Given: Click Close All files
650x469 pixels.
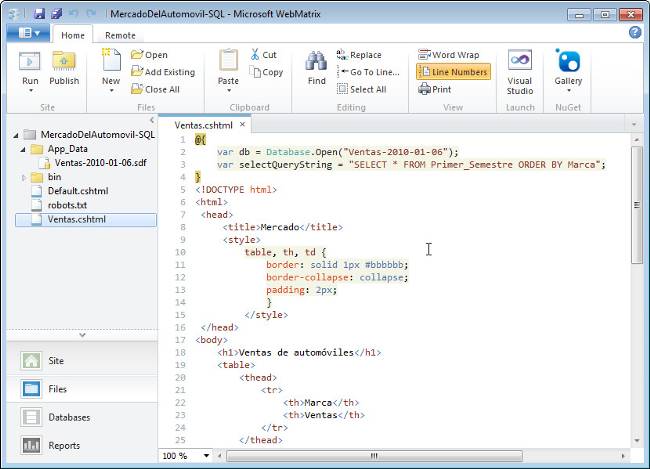Looking at the screenshot, I should pos(155,90).
